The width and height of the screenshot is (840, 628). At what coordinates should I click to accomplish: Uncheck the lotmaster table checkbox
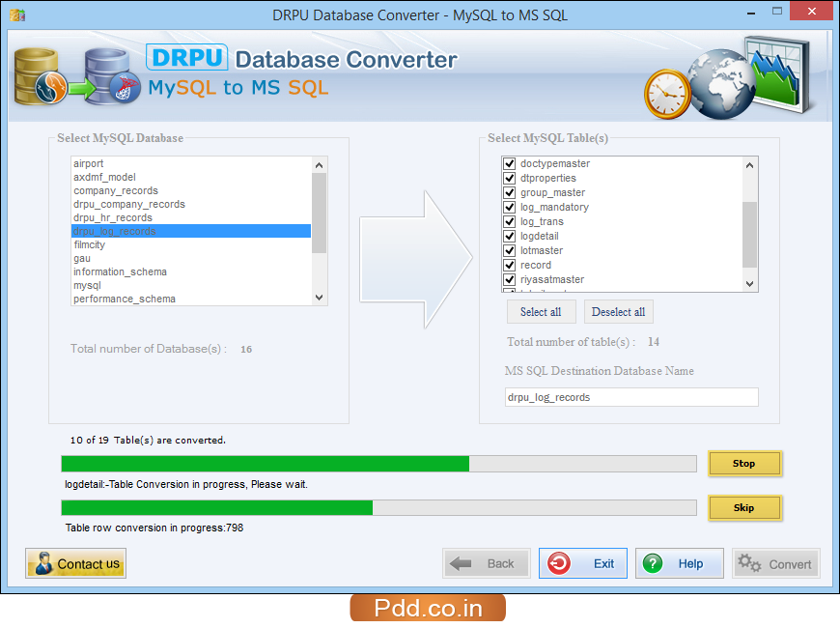click(x=510, y=250)
